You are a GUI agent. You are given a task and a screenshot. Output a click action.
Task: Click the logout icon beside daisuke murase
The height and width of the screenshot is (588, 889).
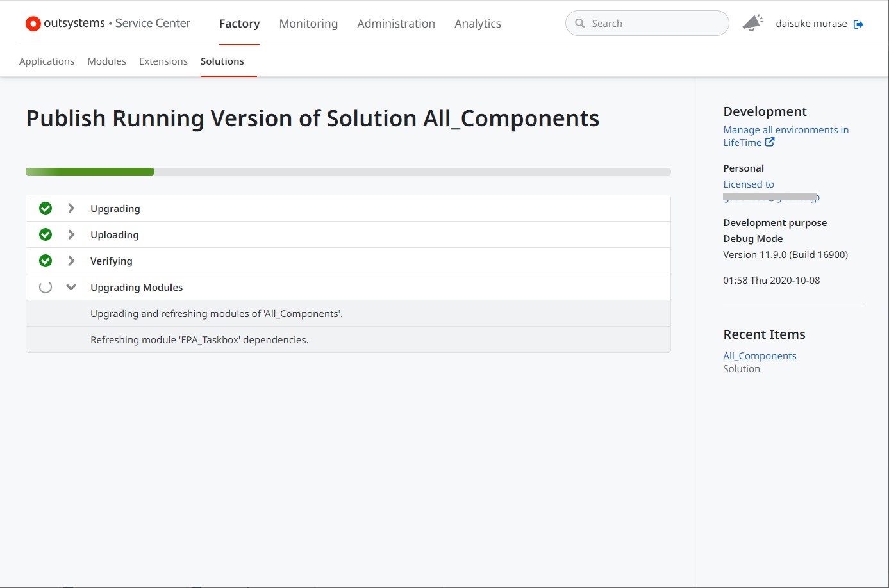(858, 24)
